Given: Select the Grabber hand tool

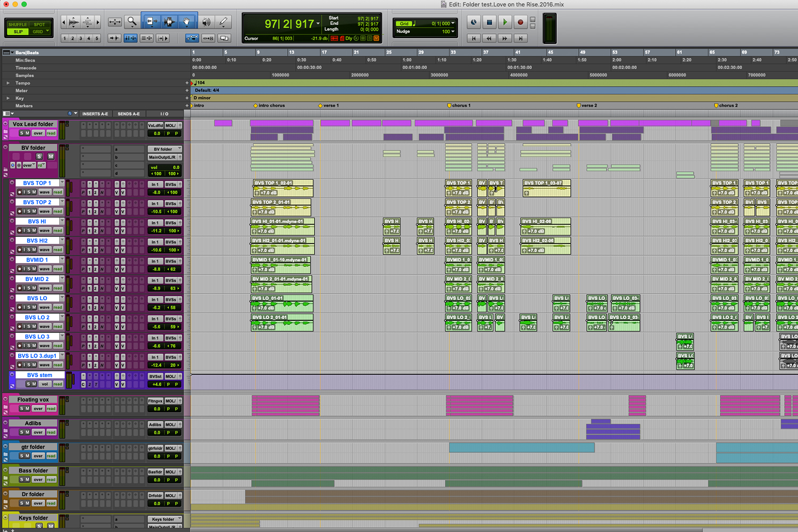Looking at the screenshot, I should [187, 22].
